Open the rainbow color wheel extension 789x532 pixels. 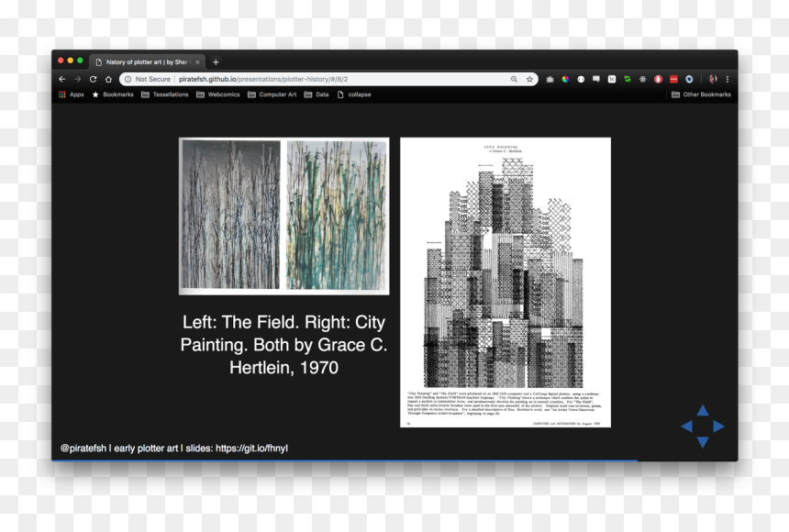pyautogui.click(x=565, y=79)
